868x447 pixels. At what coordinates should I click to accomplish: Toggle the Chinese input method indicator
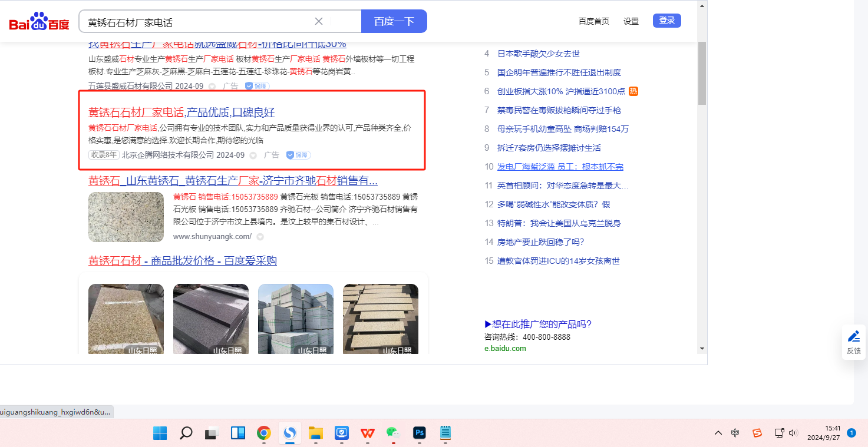point(735,433)
